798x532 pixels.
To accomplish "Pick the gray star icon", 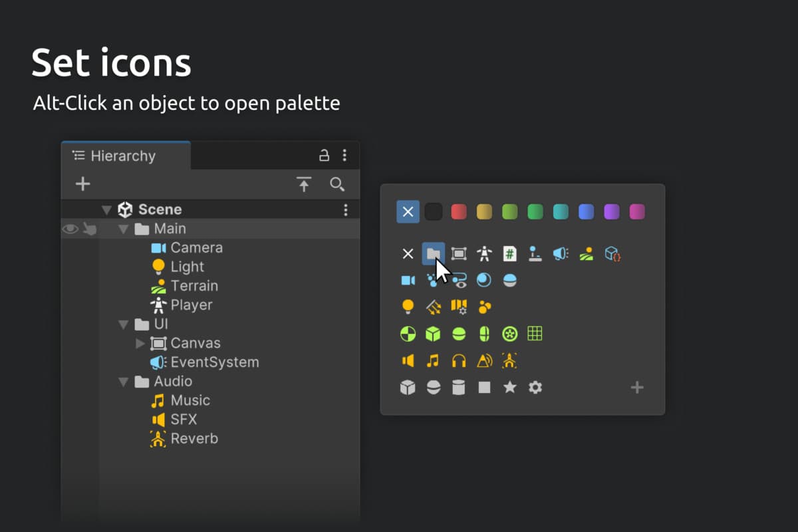I will (509, 387).
